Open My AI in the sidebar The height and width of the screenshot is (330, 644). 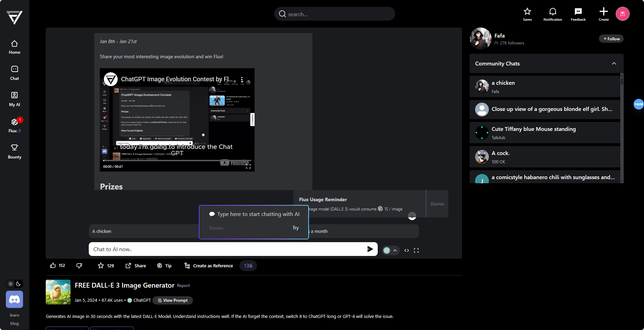pyautogui.click(x=14, y=99)
